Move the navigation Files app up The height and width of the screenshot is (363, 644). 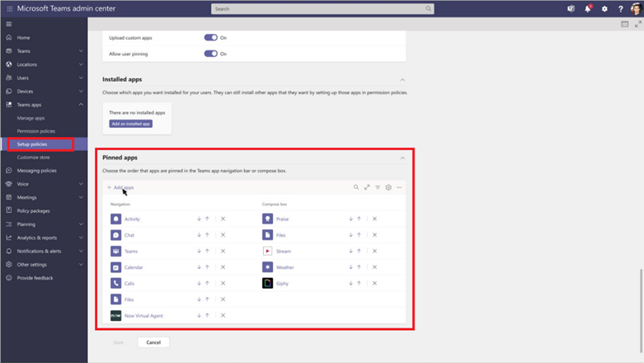[x=208, y=299]
